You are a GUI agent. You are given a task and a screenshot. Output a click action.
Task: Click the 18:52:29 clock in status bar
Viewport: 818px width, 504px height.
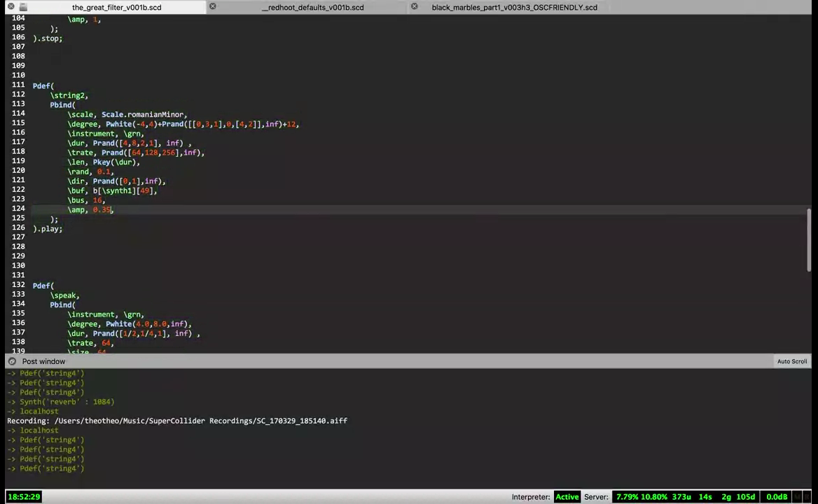point(24,497)
